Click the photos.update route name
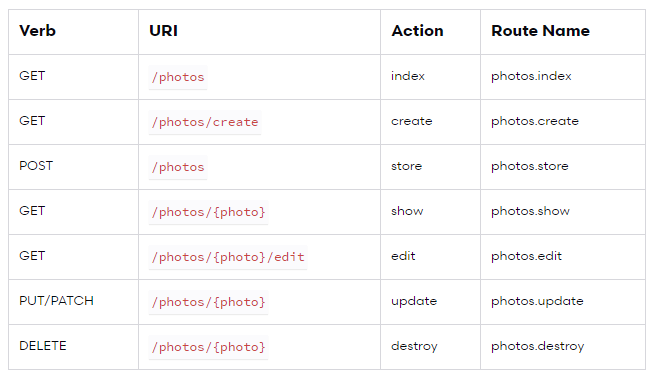This screenshot has width=655, height=378. [538, 302]
